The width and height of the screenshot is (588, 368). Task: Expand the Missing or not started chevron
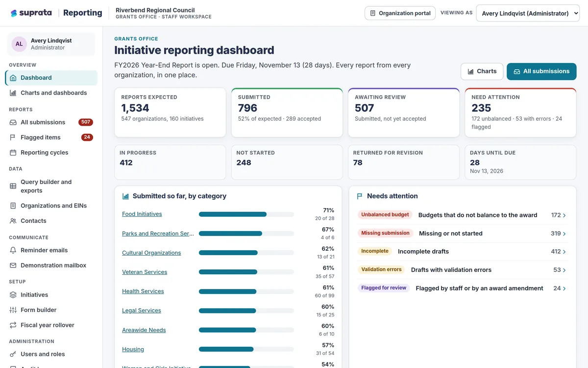click(x=564, y=234)
